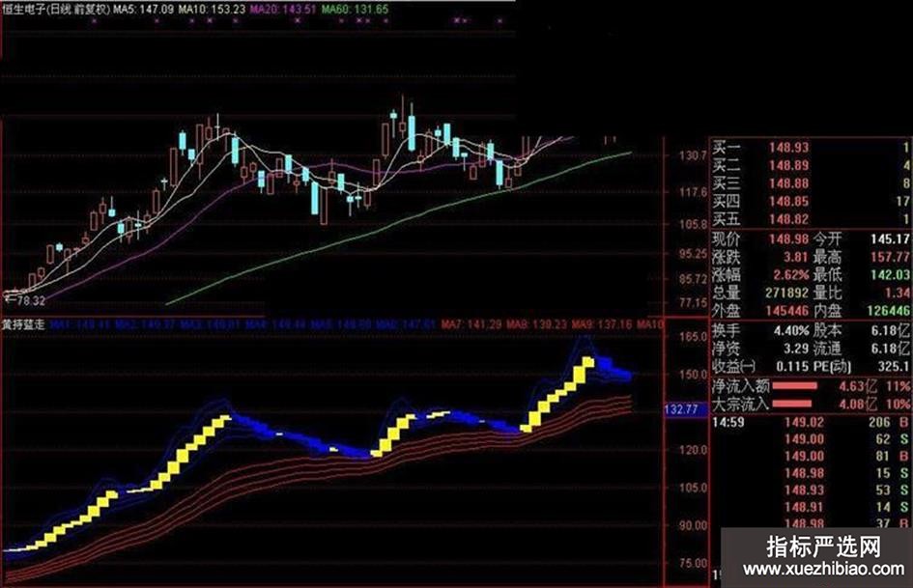
Task: Click the 现价 label
Action: coord(727,238)
